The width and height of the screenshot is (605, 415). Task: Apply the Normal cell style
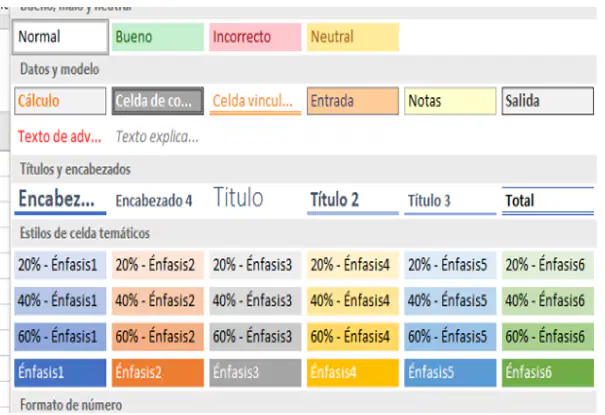point(60,37)
